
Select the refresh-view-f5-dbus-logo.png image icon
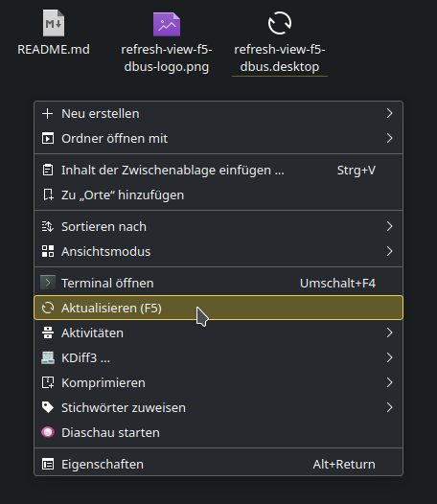[x=167, y=24]
